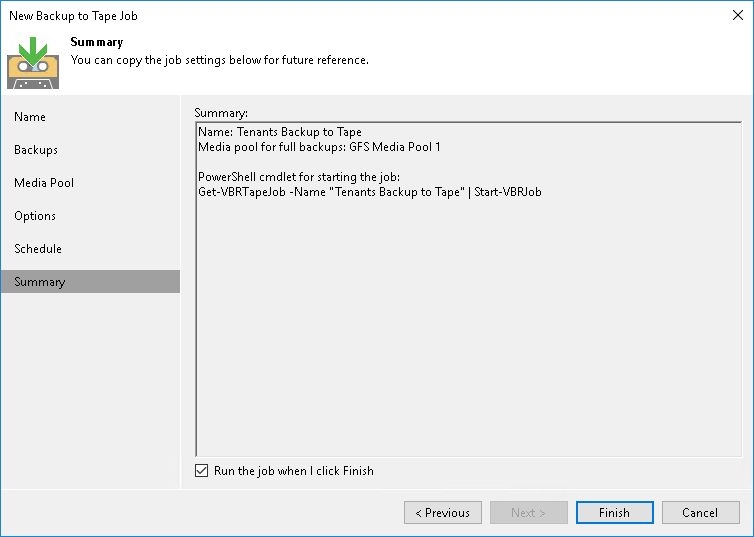
Task: Click the Previous button
Action: pyautogui.click(x=443, y=512)
